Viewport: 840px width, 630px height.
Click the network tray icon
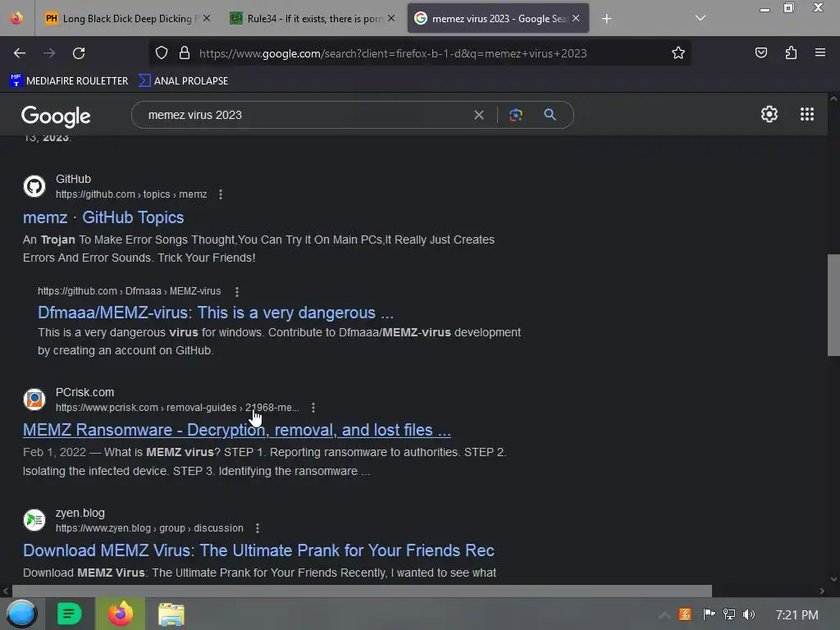pyautogui.click(x=729, y=614)
